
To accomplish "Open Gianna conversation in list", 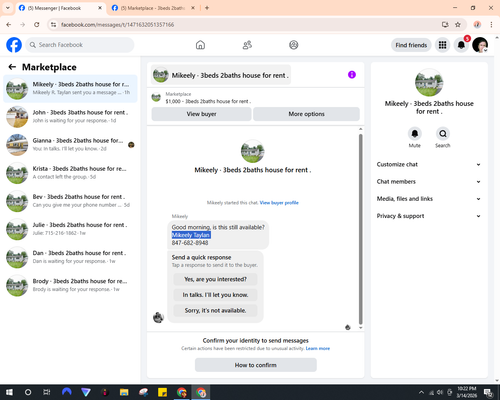I will [x=70, y=145].
